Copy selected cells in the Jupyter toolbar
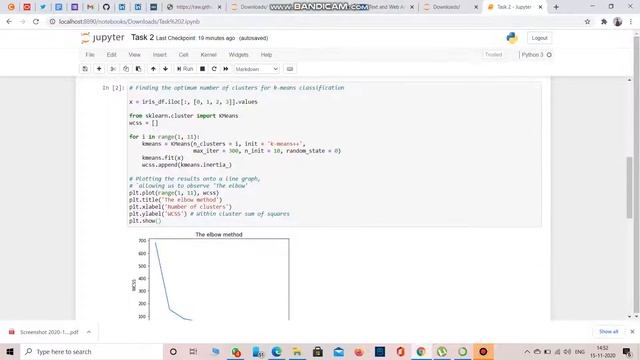640x360 pixels. click(x=126, y=69)
